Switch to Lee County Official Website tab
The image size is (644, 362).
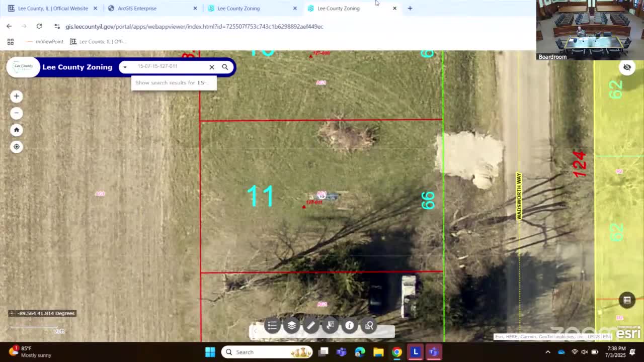point(53,8)
